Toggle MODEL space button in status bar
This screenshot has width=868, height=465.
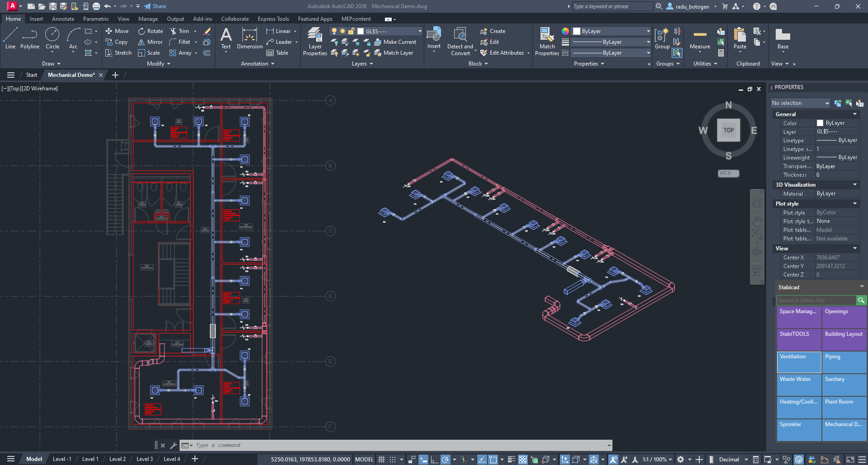click(x=364, y=460)
